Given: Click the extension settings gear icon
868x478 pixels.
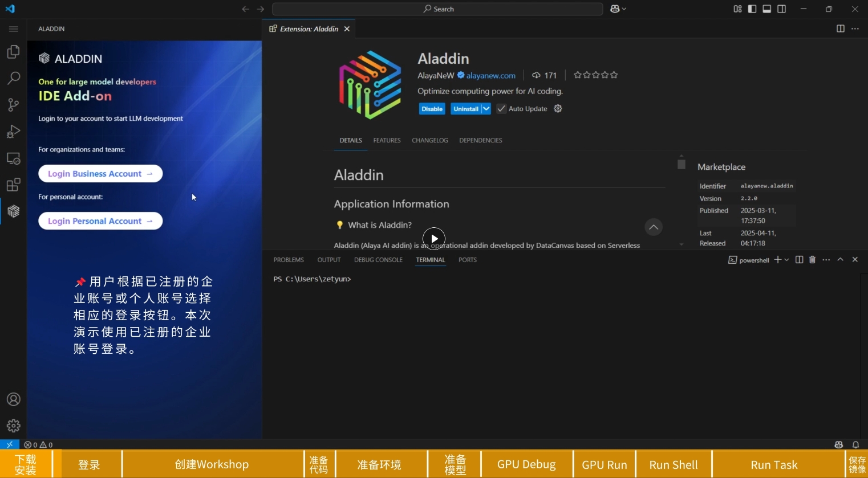Looking at the screenshot, I should pyautogui.click(x=558, y=109).
